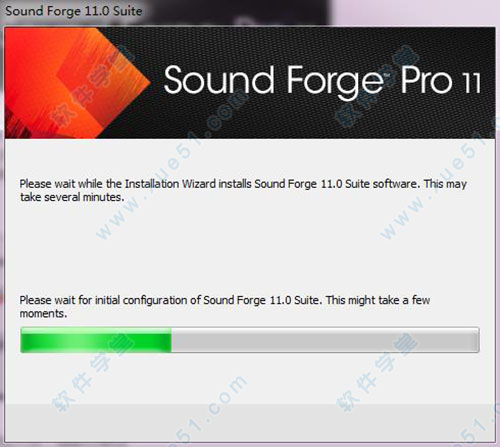Click the blank area between the two messages
Screen dimensions: 500x447
250,248
